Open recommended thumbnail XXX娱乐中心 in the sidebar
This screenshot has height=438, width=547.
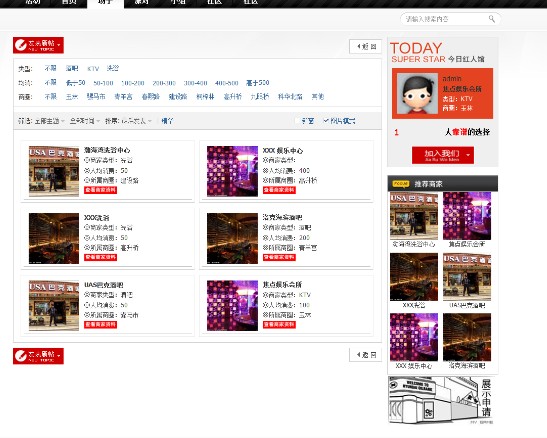coord(414,337)
